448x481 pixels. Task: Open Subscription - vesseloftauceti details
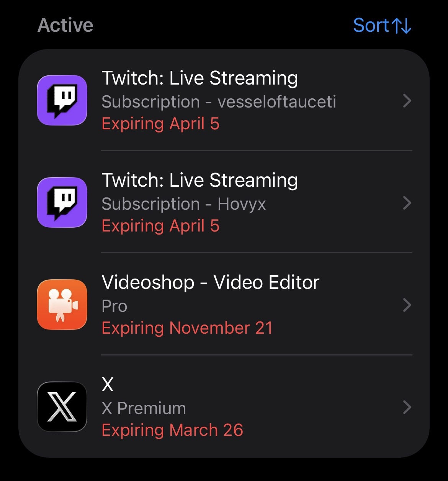click(219, 102)
